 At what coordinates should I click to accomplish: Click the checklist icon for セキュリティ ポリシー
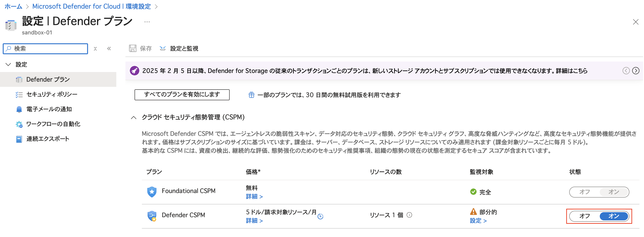tap(19, 95)
